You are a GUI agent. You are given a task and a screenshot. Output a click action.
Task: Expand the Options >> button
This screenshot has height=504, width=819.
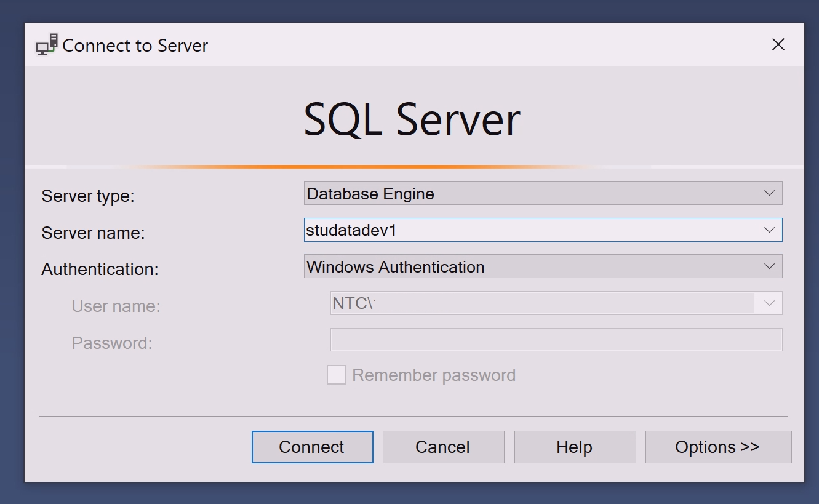(718, 447)
